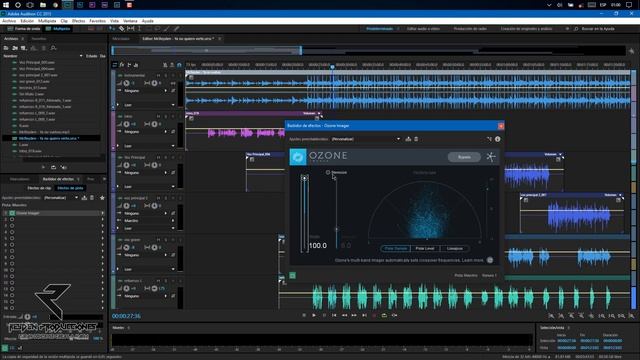Screen dimensions: 640x360
Task: Select Lissajous vectorscope mode
Action: pyautogui.click(x=454, y=248)
